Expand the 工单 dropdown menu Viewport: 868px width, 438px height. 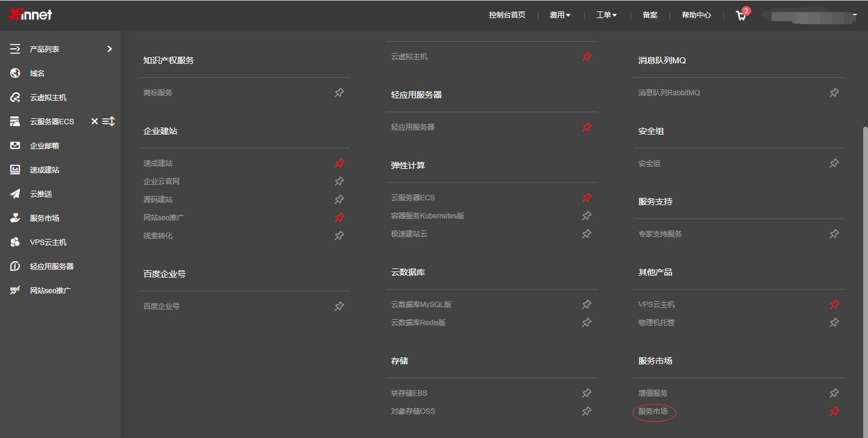[x=606, y=15]
